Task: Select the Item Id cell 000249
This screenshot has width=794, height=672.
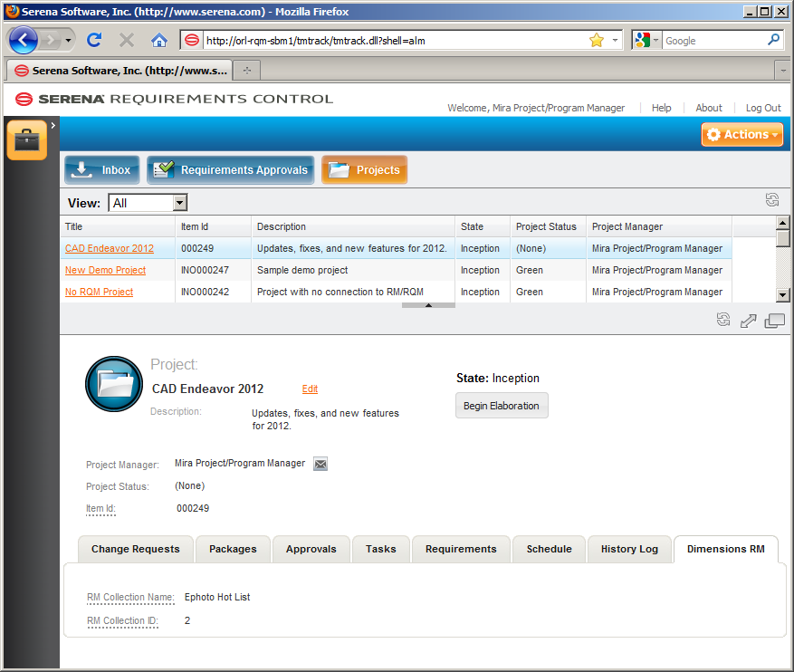Action: [x=213, y=249]
